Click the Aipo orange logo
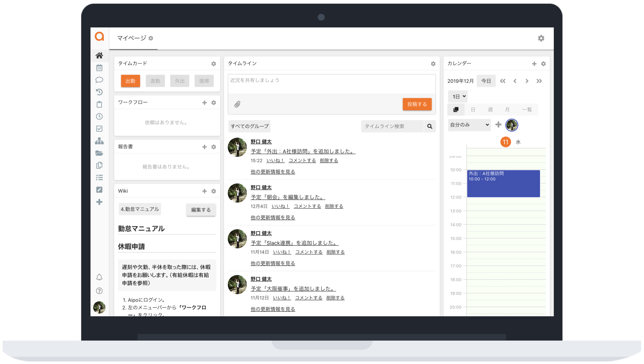Screen dimensions: 644x364 pos(99,37)
